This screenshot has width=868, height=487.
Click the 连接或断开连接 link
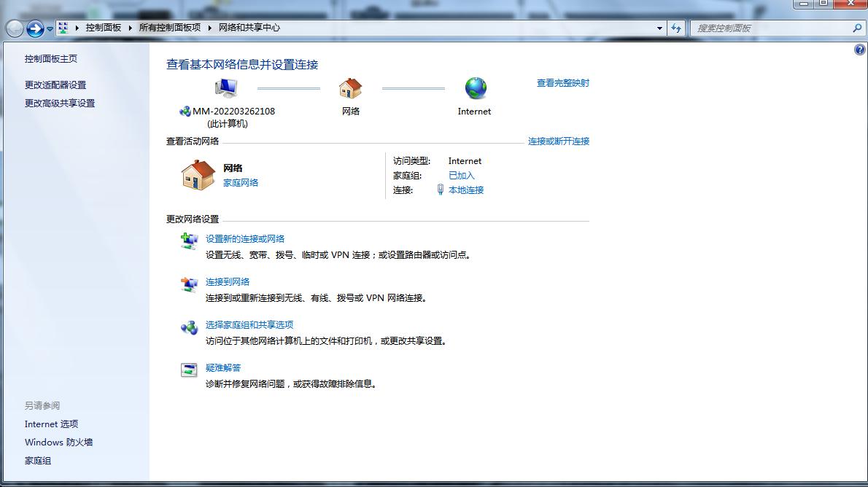point(557,141)
